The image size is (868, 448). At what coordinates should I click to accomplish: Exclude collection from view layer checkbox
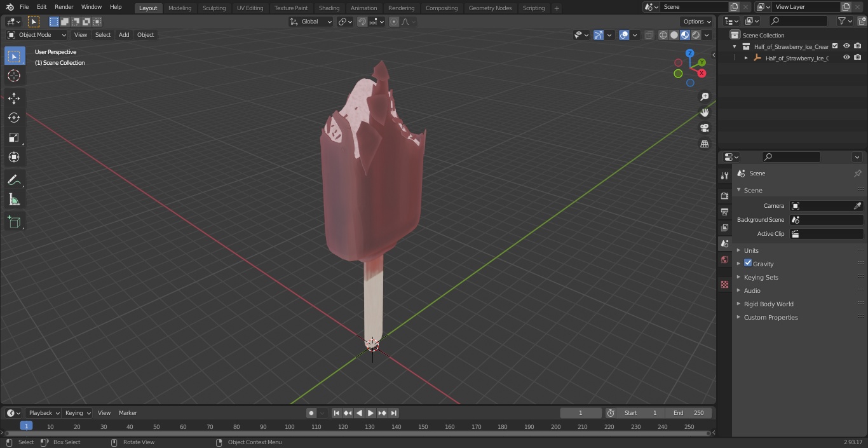[x=835, y=46]
